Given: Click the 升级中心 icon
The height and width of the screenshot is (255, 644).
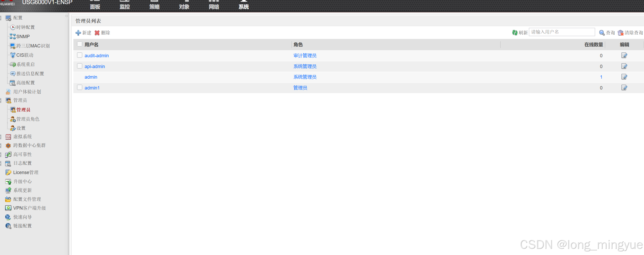Looking at the screenshot, I should (x=8, y=182).
